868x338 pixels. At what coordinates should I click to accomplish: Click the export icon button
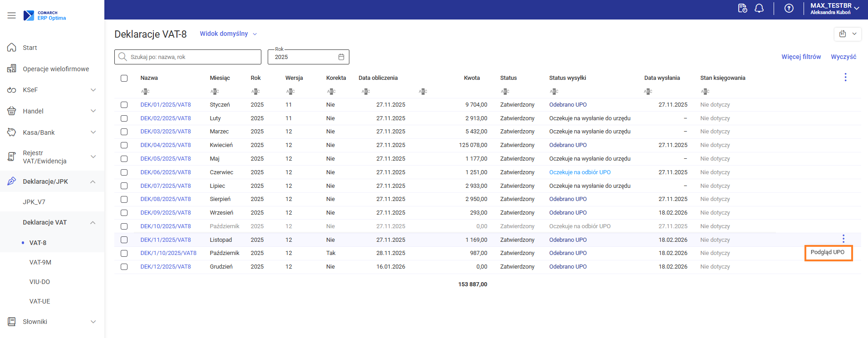coord(843,34)
